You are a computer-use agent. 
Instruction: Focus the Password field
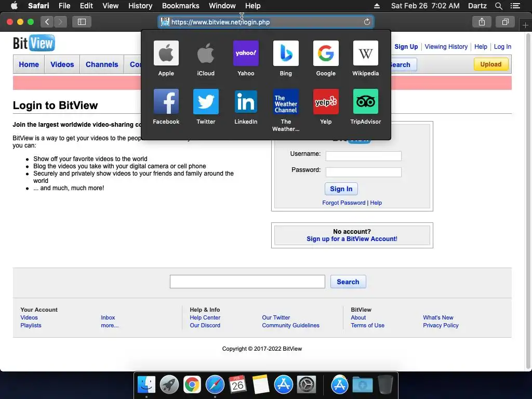point(363,172)
